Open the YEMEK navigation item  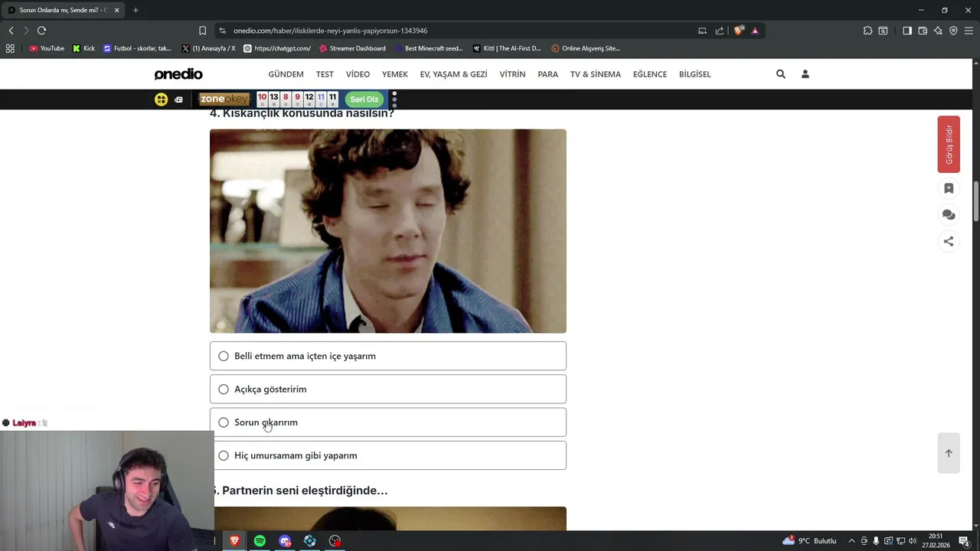(395, 74)
